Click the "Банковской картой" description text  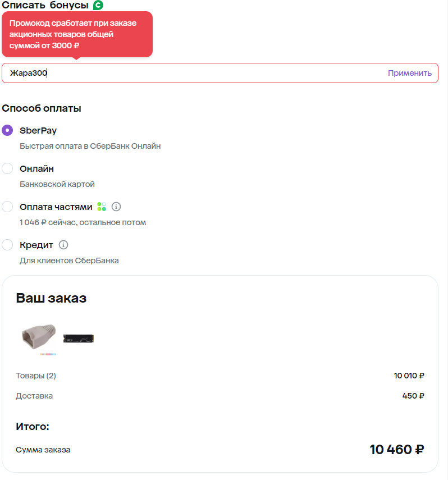57,184
